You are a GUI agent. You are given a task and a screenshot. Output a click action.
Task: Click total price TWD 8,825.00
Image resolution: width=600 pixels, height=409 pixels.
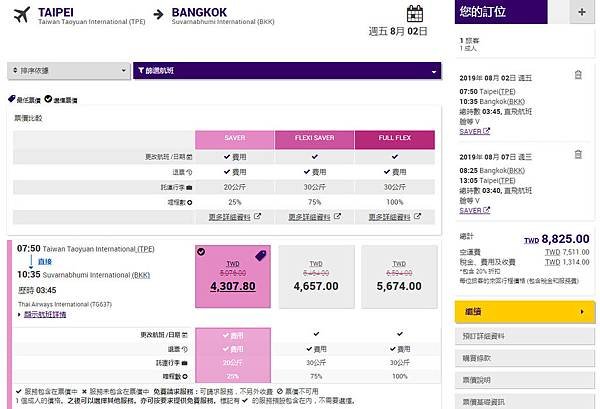coord(557,239)
